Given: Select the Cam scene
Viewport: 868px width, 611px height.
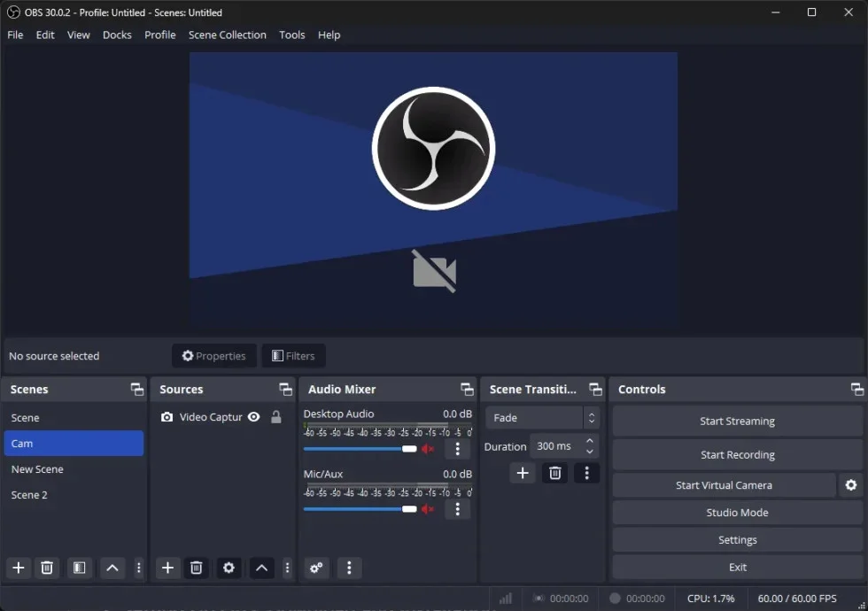Looking at the screenshot, I should click(74, 444).
